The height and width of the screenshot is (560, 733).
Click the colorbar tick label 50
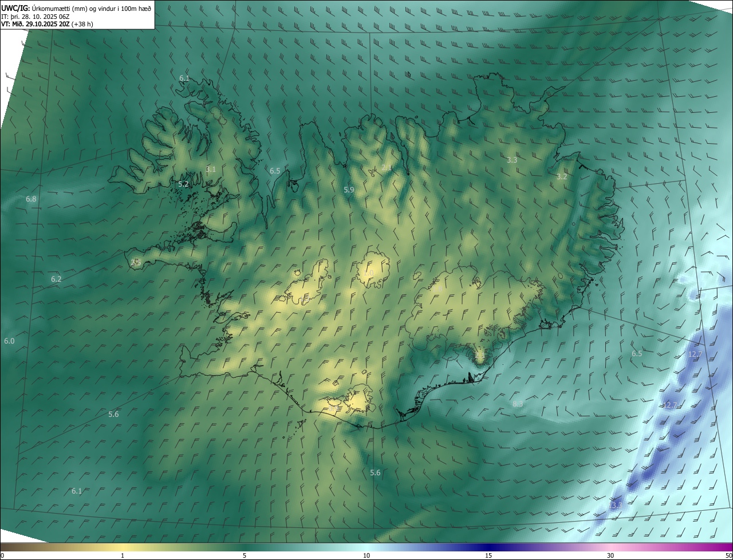pos(728,555)
